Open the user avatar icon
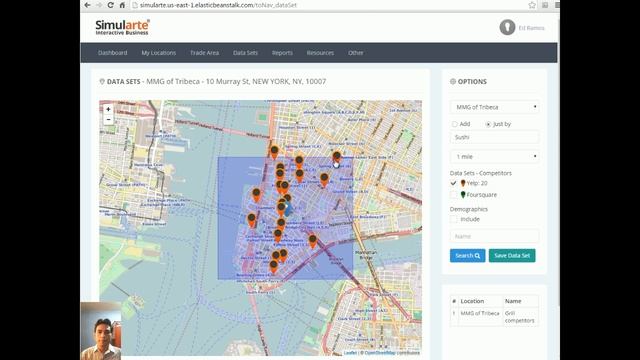This screenshot has height=360, width=640. pos(507,27)
